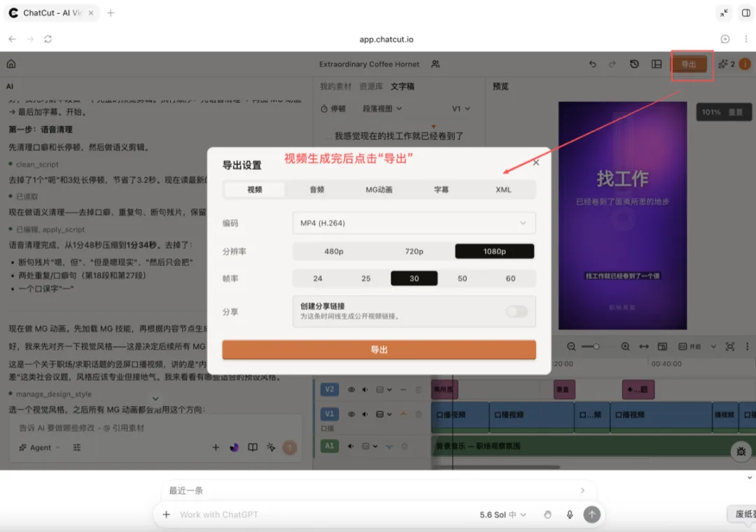This screenshot has height=532, width=756.
Task: Open the credits sparkle icon showing 2
Action: 727,64
